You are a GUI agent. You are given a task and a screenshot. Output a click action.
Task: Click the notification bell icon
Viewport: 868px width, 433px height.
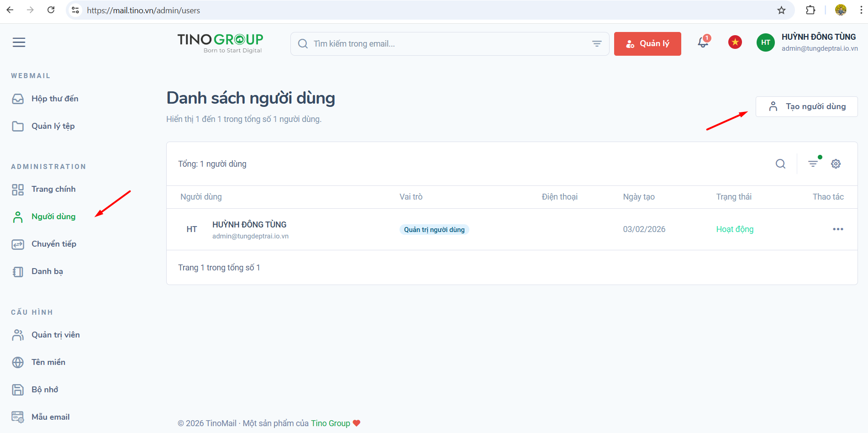click(703, 43)
